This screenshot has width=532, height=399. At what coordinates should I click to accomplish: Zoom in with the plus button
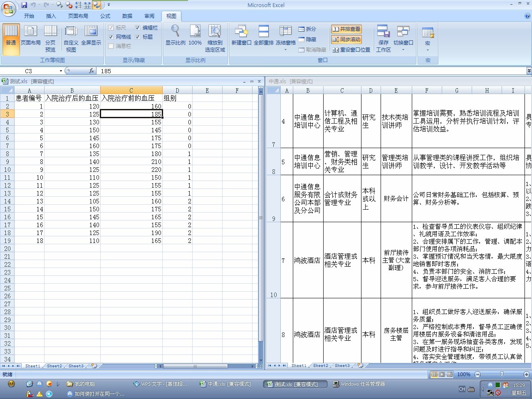point(527,374)
